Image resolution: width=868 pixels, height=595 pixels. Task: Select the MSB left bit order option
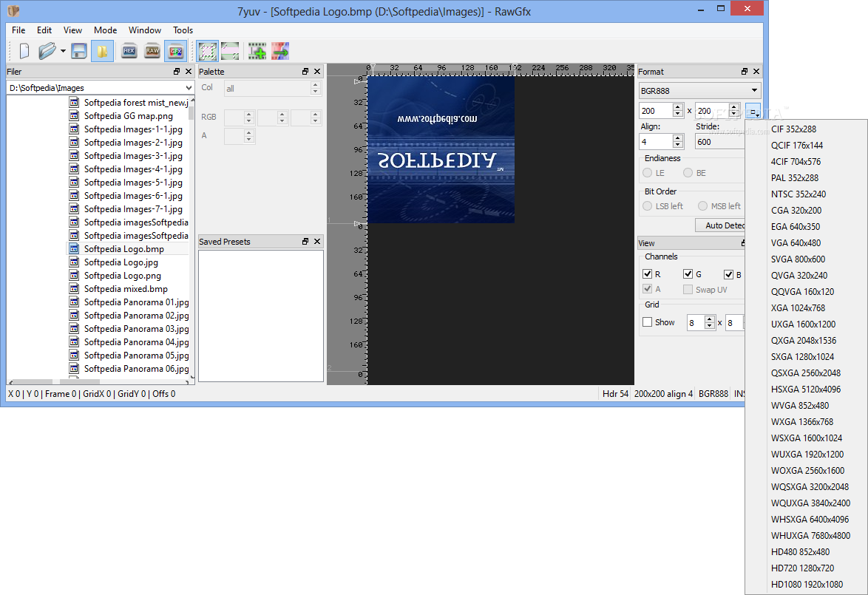coord(702,206)
